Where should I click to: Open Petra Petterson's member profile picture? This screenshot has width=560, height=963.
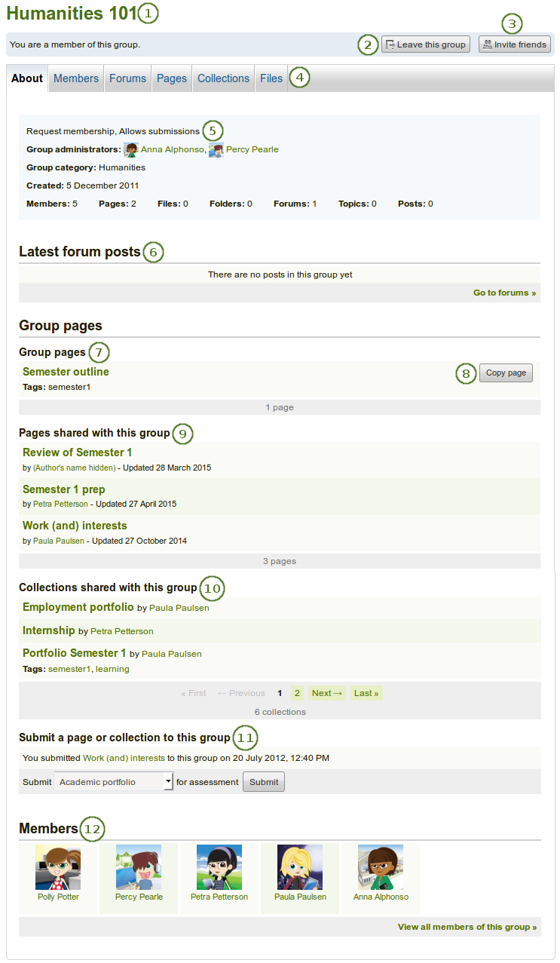click(x=219, y=867)
